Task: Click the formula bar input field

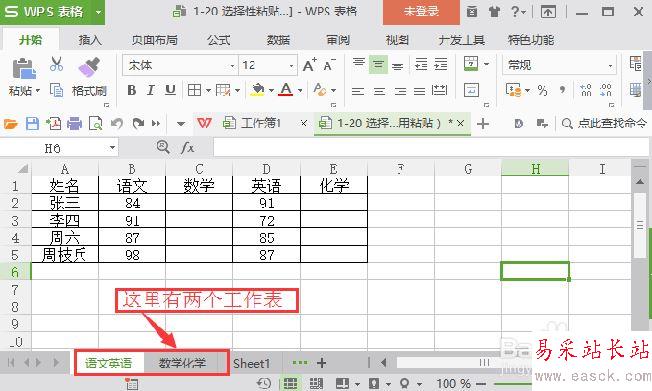Action: (431, 147)
